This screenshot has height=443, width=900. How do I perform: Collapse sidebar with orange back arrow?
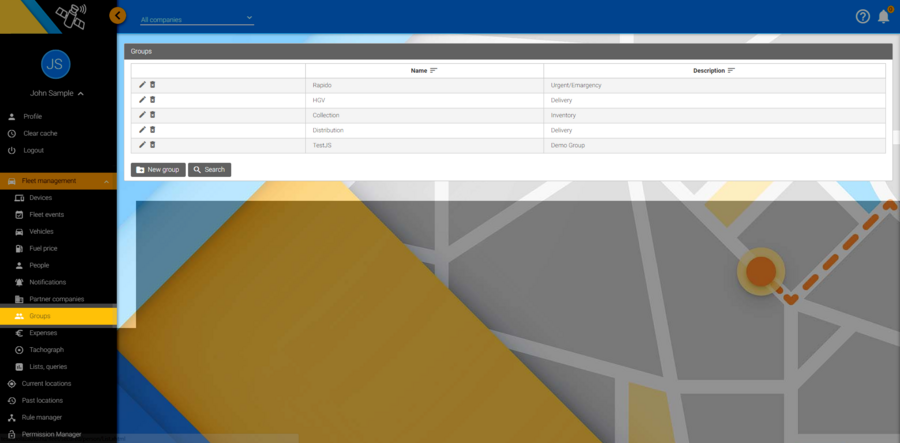(118, 15)
